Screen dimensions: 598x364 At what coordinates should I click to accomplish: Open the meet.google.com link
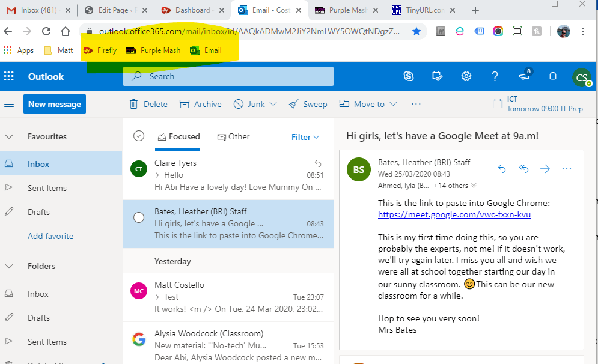(x=454, y=214)
